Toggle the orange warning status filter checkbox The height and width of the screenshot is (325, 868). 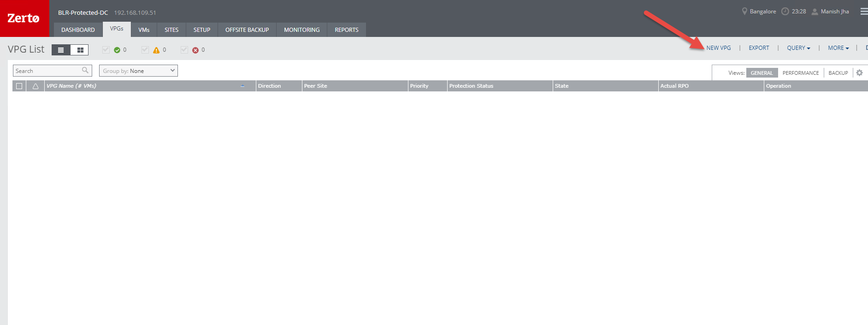click(x=145, y=50)
